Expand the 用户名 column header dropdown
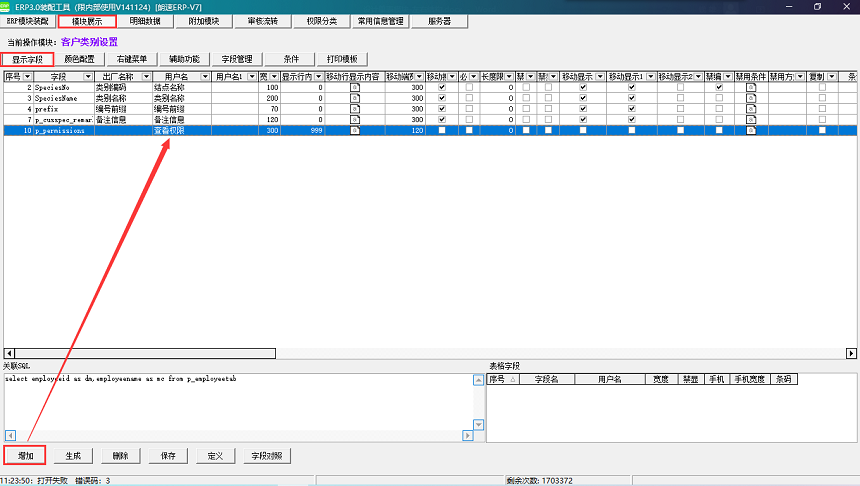This screenshot has width=860, height=486. [205, 77]
